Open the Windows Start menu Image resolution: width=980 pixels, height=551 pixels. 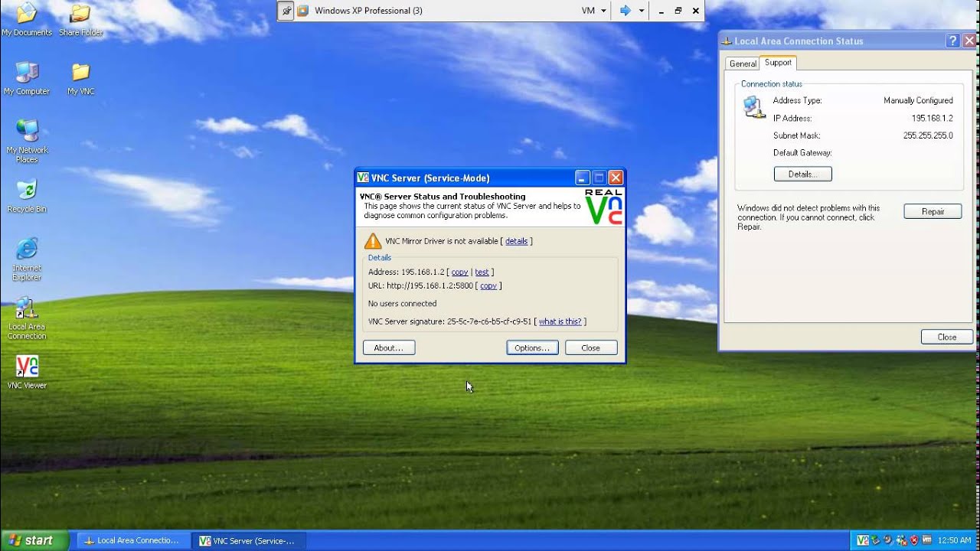(x=34, y=540)
